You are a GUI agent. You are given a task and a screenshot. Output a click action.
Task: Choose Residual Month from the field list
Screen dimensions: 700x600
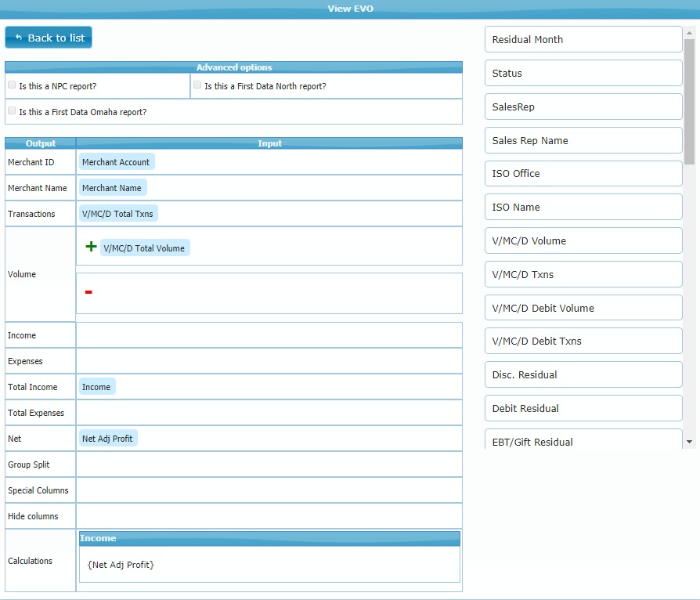coord(583,39)
